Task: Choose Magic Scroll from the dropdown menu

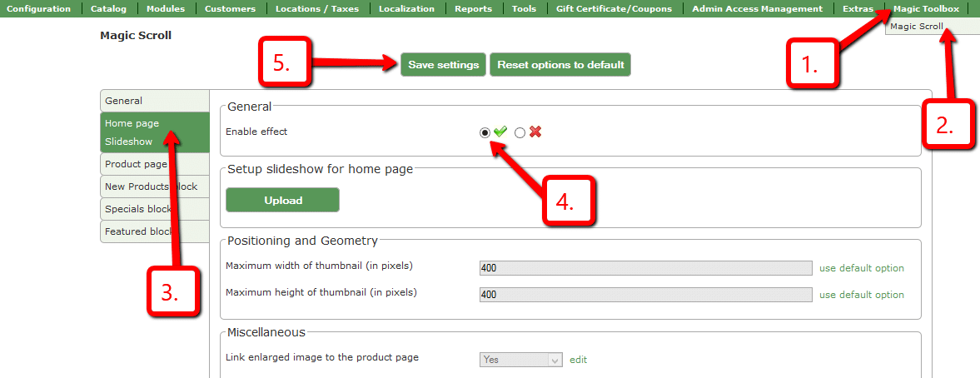Action: [x=916, y=27]
